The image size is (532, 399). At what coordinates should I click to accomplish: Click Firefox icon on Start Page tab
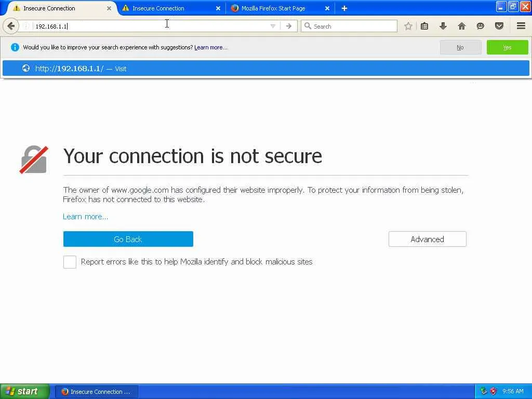[x=234, y=8]
